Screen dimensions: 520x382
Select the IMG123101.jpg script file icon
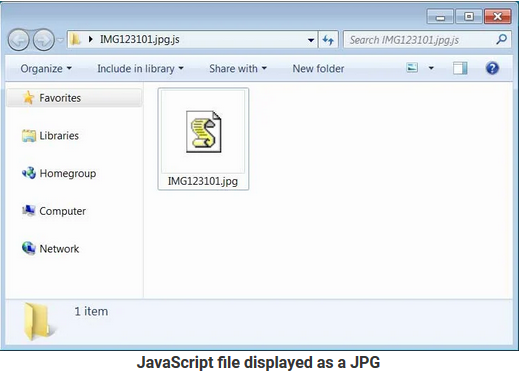pos(203,132)
